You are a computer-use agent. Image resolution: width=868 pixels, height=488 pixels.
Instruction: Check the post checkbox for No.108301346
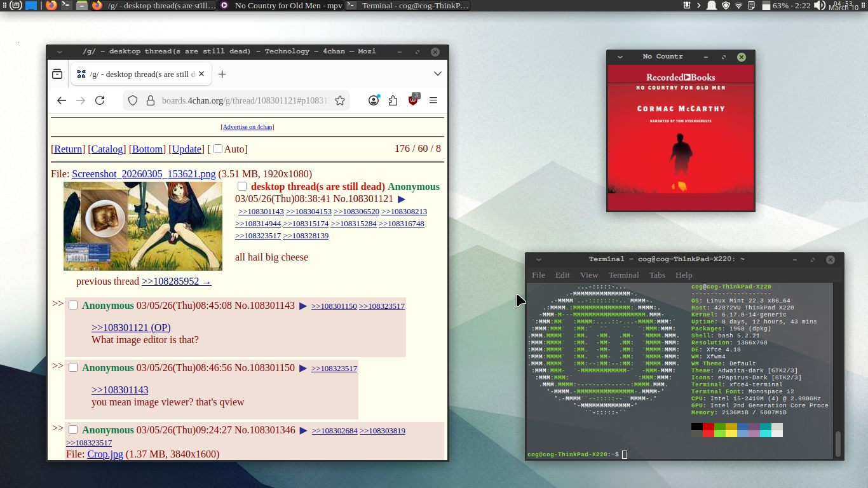73,430
